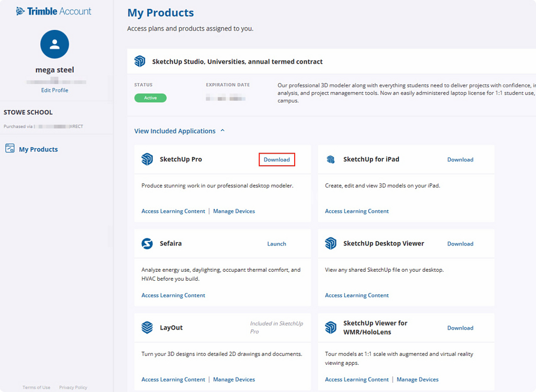Download SketchUp Desktop Viewer
This screenshot has width=536, height=392.
click(x=460, y=244)
